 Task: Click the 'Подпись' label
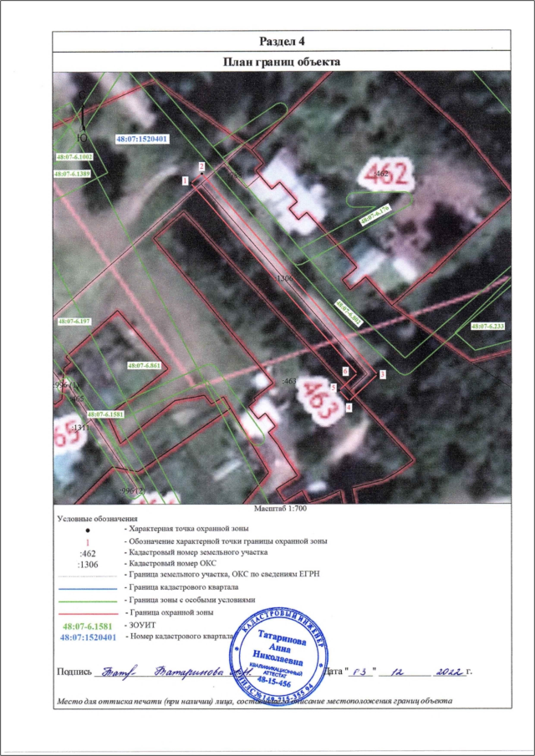(74, 672)
